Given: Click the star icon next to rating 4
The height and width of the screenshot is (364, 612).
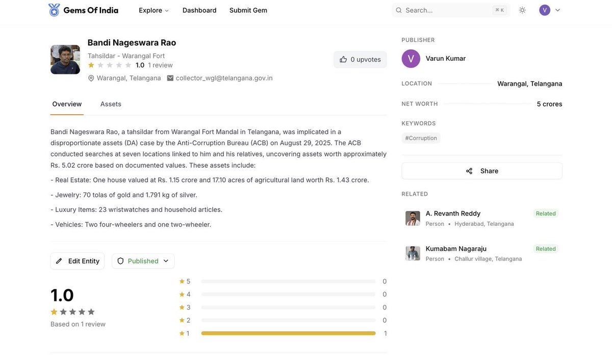Looking at the screenshot, I should 182,294.
